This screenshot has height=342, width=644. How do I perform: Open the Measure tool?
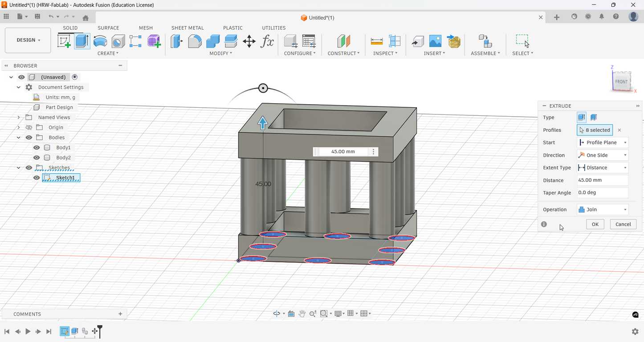pos(376,41)
